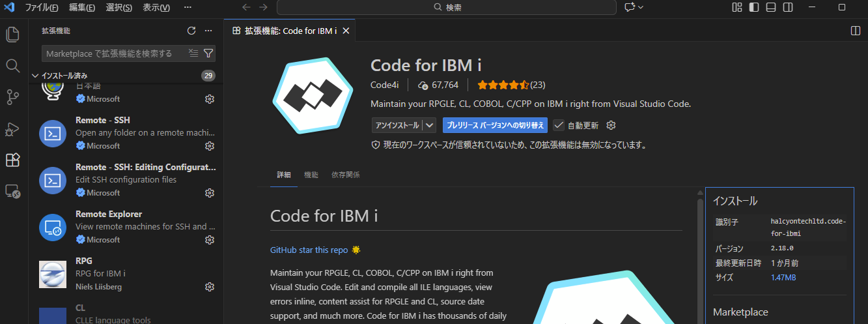Viewport: 868px width, 324px height.
Task: Select the RPG for IBM i extension entry
Action: click(126, 274)
